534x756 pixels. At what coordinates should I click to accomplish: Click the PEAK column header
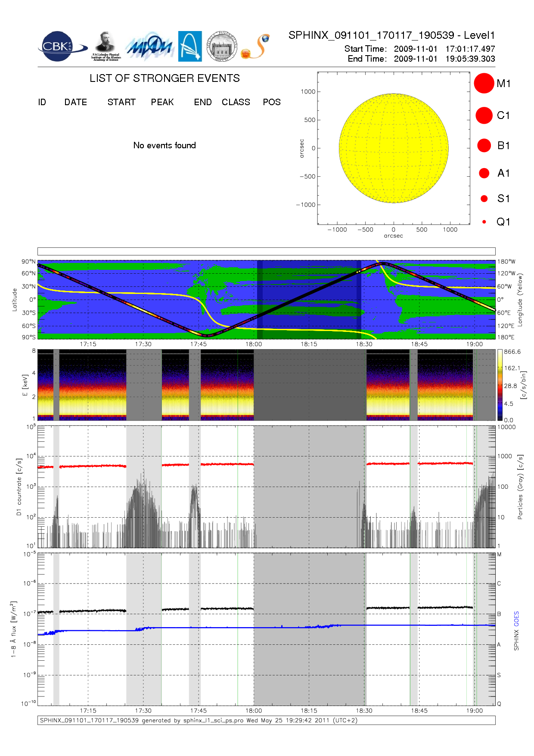pyautogui.click(x=162, y=102)
